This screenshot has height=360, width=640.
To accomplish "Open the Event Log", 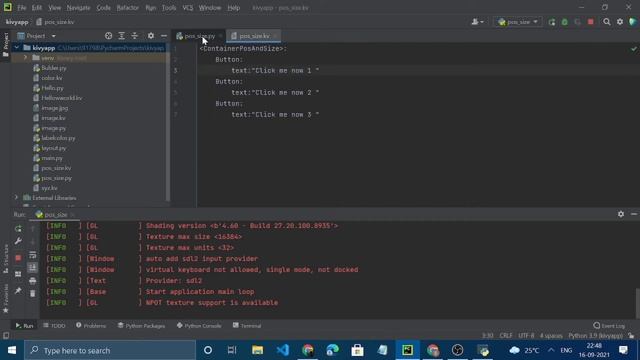I will click(x=609, y=326).
